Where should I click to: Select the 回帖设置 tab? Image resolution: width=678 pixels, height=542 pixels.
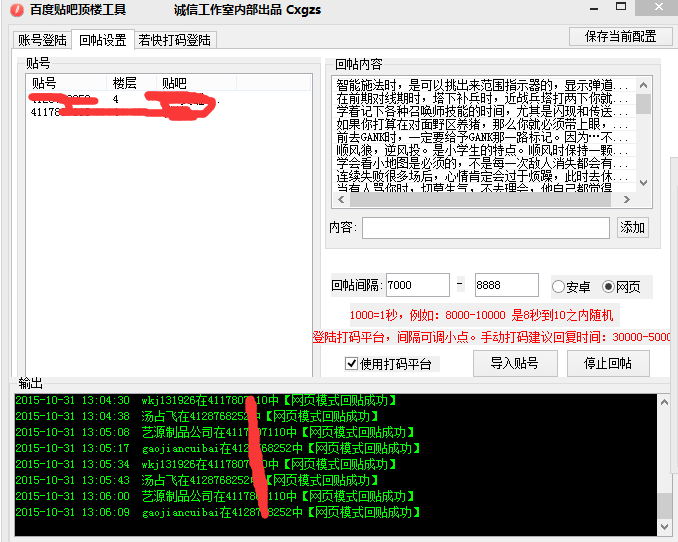pyautogui.click(x=103, y=40)
